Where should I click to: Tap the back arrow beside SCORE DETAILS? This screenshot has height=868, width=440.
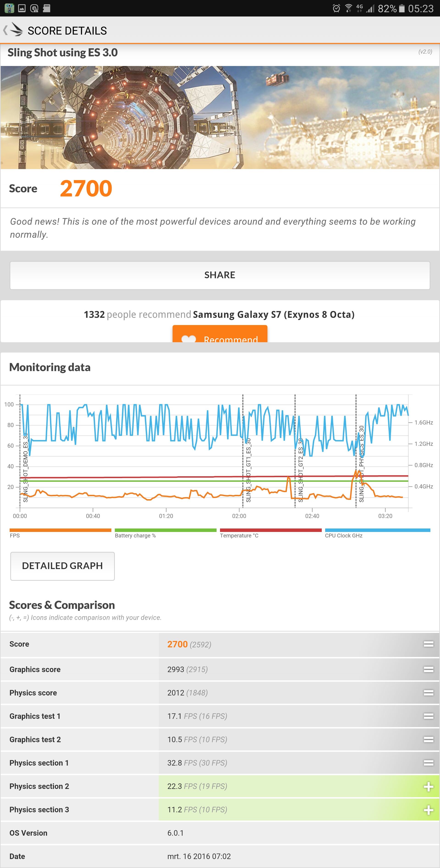pyautogui.click(x=5, y=30)
